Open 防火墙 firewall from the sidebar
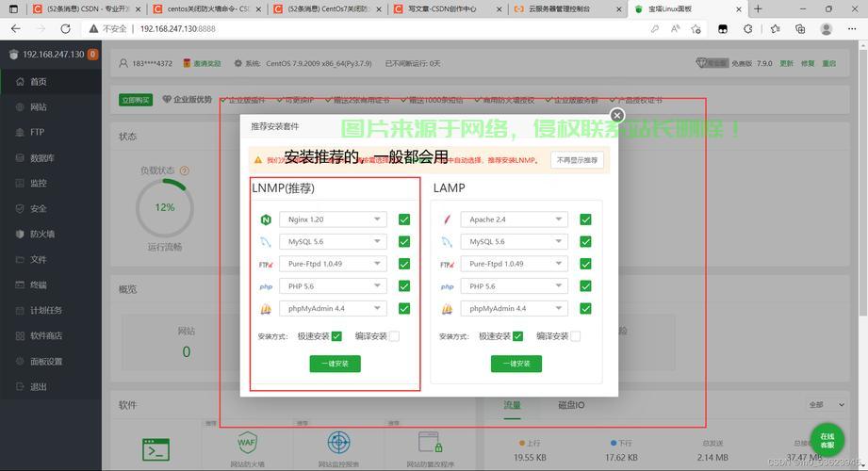868x471 pixels. pyautogui.click(x=41, y=234)
